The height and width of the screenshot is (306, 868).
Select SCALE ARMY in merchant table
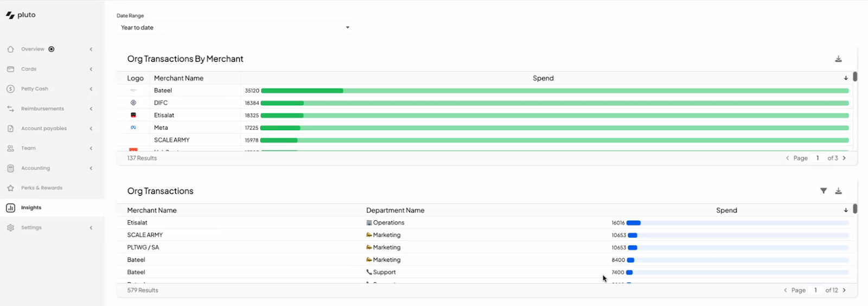[171, 140]
